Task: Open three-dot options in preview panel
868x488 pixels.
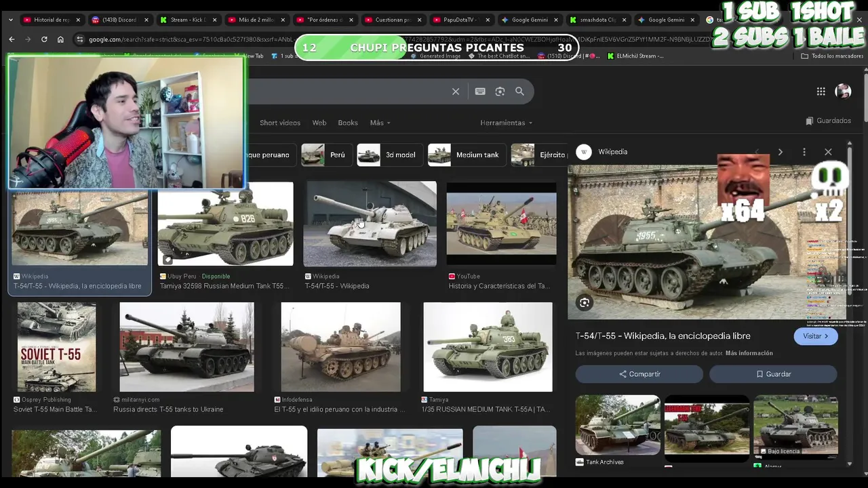Action: click(x=804, y=152)
